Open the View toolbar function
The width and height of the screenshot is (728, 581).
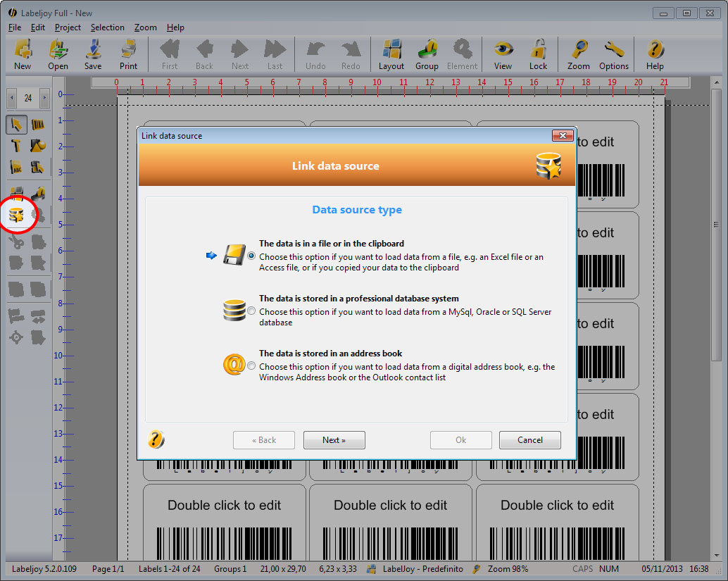[x=503, y=53]
